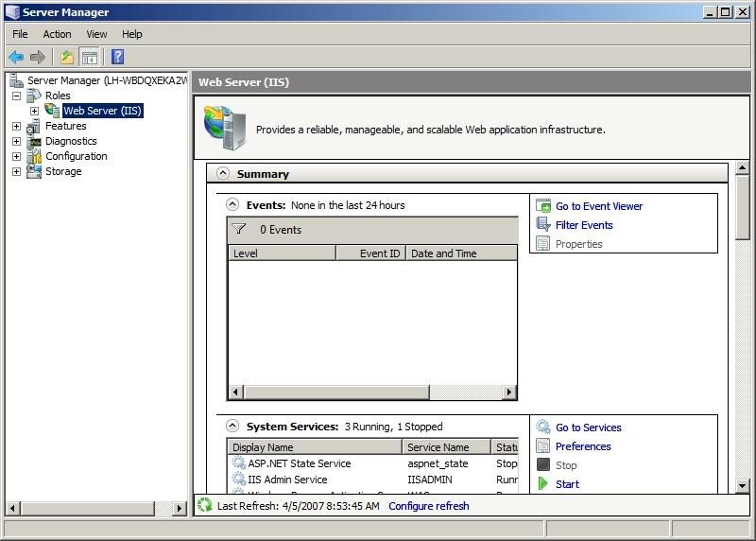Click the Features node icon
Viewport: 756px width, 541px height.
click(x=34, y=126)
